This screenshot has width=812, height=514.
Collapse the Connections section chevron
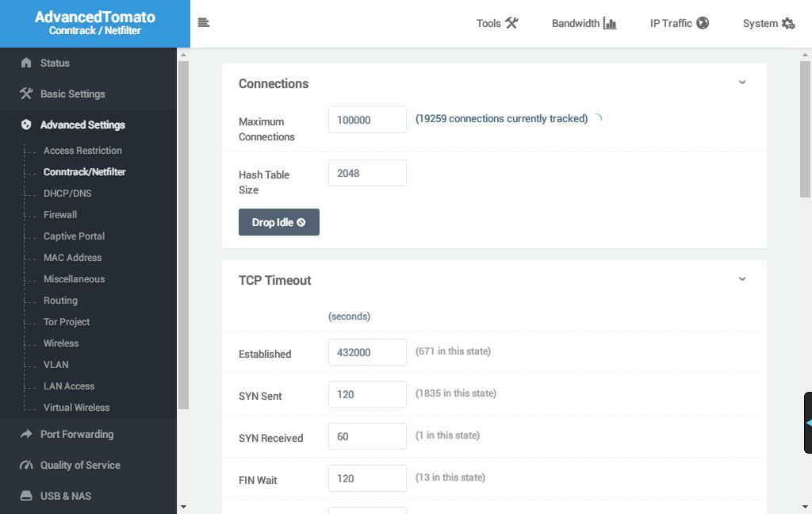(x=742, y=82)
